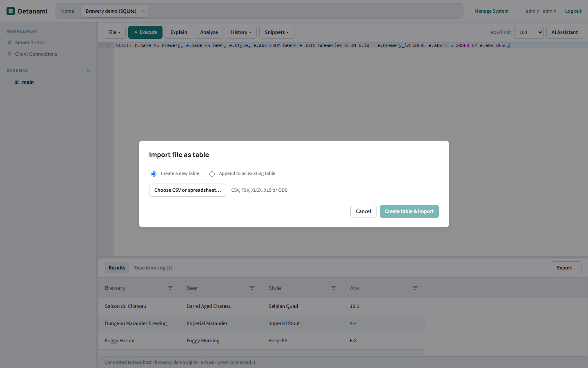Switch to the Home tab

pyautogui.click(x=68, y=11)
